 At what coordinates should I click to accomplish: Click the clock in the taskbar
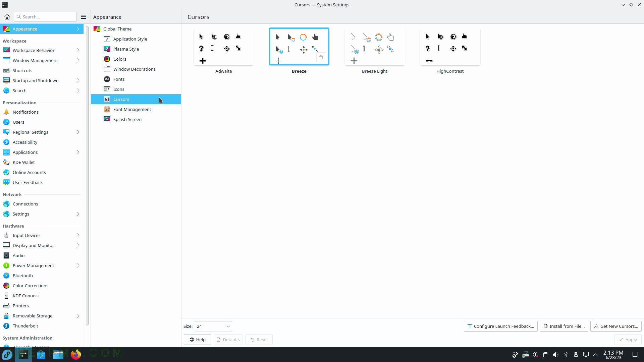pyautogui.click(x=613, y=355)
